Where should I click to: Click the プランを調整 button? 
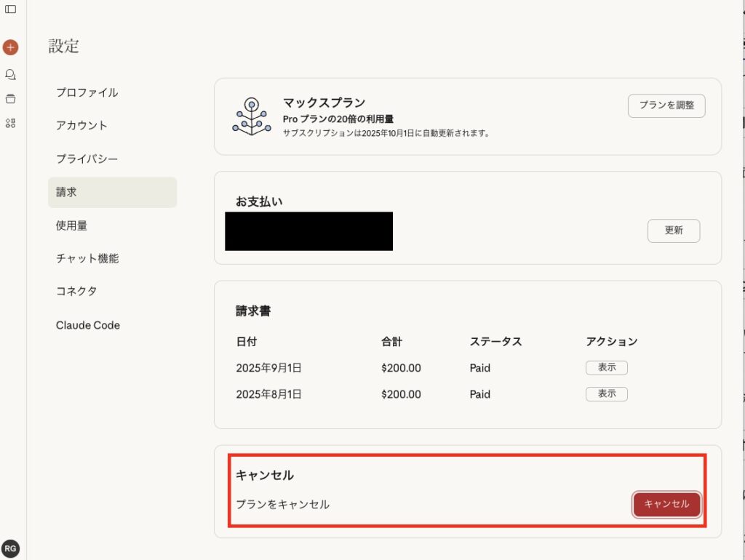click(x=666, y=105)
